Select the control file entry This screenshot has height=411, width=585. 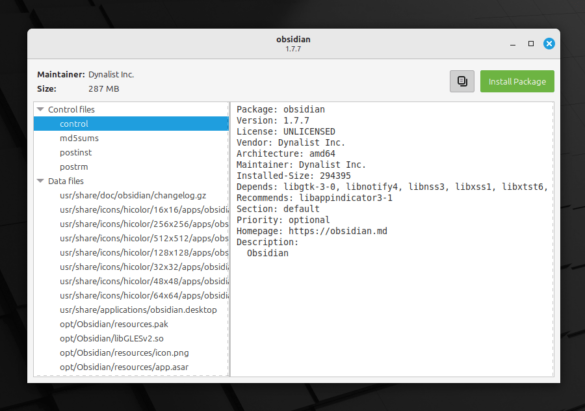(131, 124)
